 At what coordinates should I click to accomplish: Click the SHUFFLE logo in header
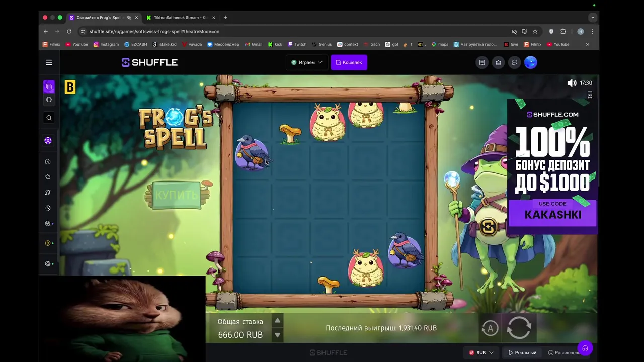(x=149, y=62)
